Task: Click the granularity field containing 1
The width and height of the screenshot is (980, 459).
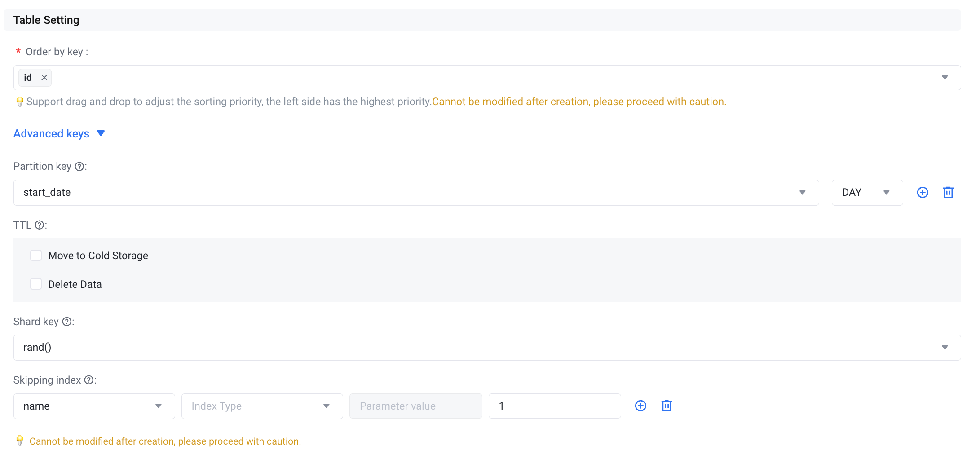Action: click(554, 406)
